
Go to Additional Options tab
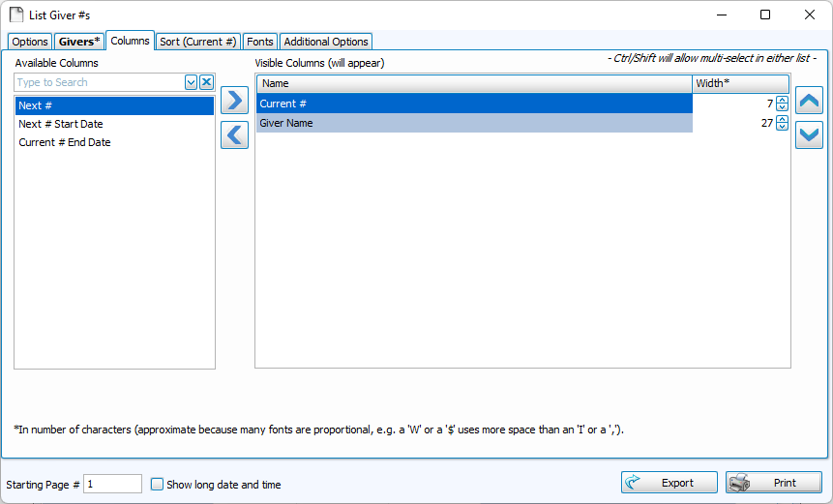pyautogui.click(x=326, y=42)
